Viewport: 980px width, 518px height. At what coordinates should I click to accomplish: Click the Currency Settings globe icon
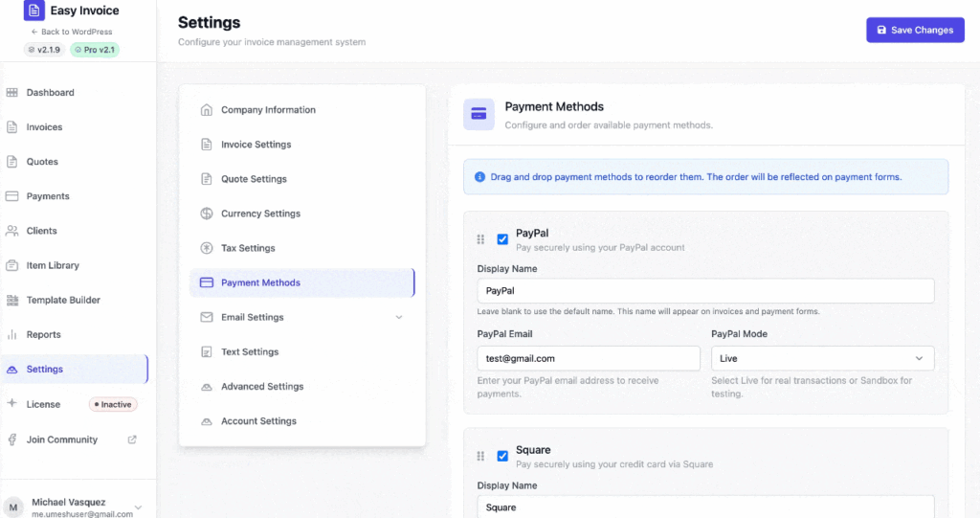point(207,214)
